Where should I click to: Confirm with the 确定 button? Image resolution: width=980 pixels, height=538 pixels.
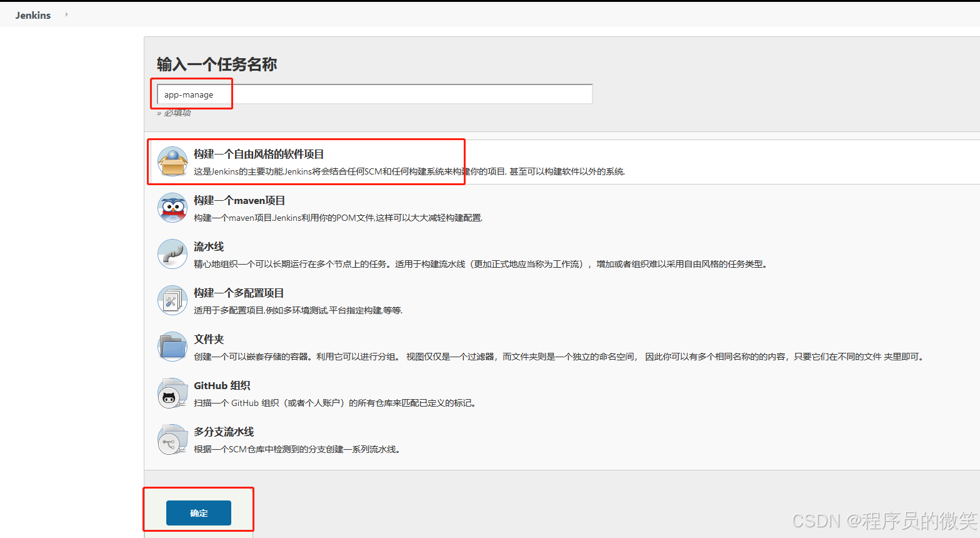pos(199,513)
